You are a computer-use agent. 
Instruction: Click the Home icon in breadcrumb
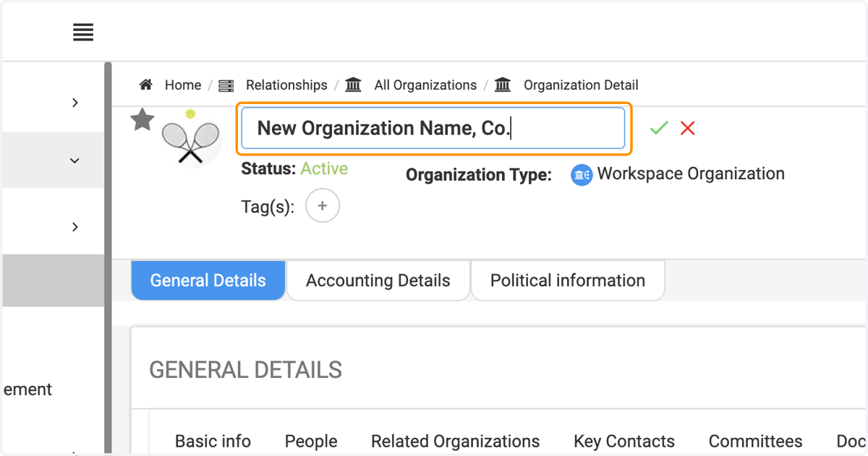coord(146,85)
